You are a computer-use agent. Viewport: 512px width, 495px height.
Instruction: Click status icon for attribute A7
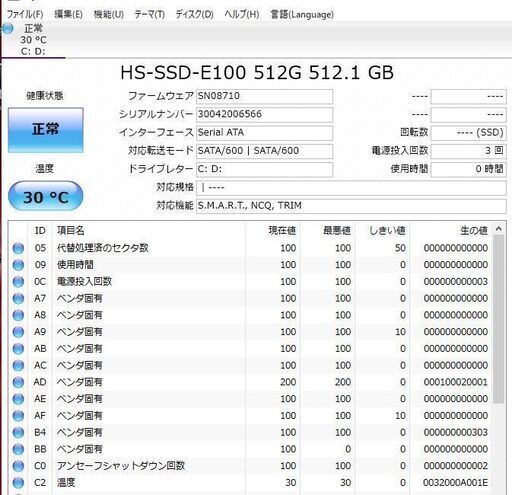coord(18,298)
